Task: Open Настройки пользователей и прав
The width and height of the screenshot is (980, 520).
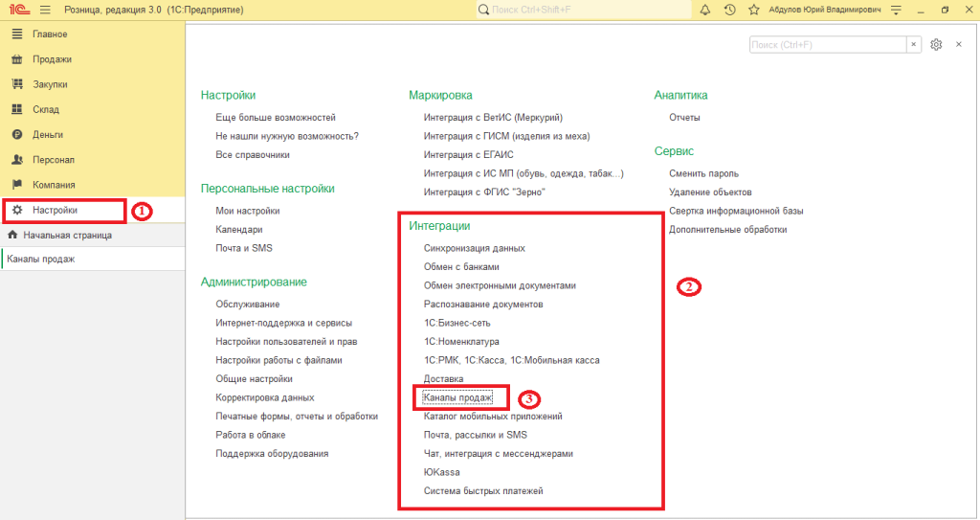Action: click(286, 342)
